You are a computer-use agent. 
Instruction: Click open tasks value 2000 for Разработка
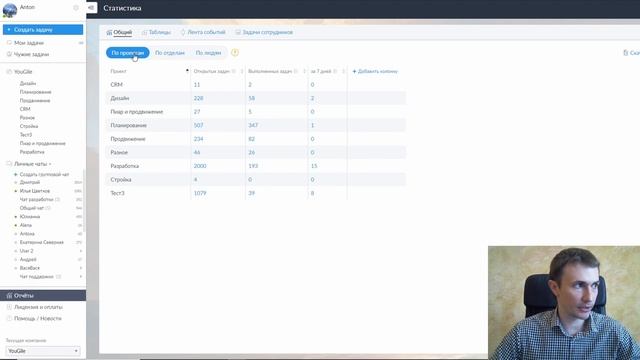pos(200,166)
